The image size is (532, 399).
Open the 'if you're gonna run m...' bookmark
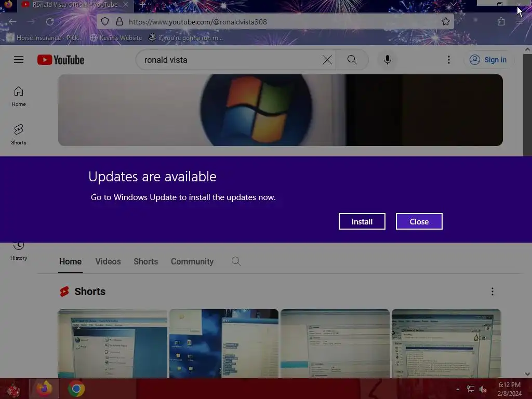click(186, 37)
